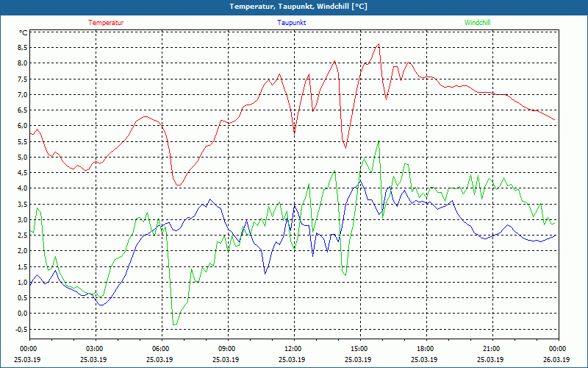Click the red Temperatur legend label

point(106,23)
